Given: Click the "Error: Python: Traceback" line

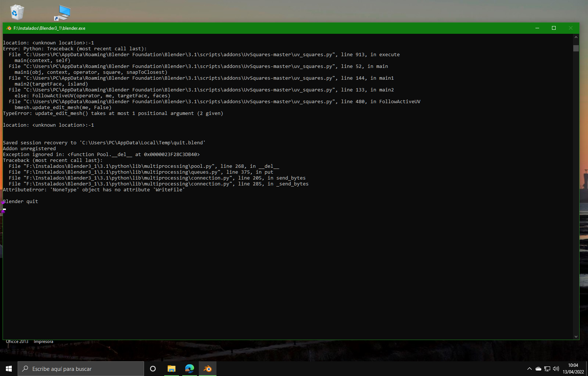Looking at the screenshot, I should tap(75, 49).
